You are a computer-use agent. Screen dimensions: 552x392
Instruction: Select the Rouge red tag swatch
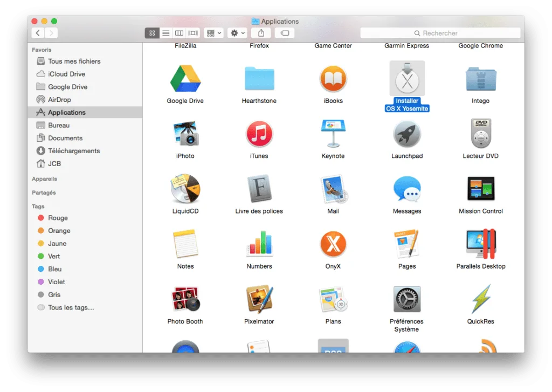coord(42,218)
